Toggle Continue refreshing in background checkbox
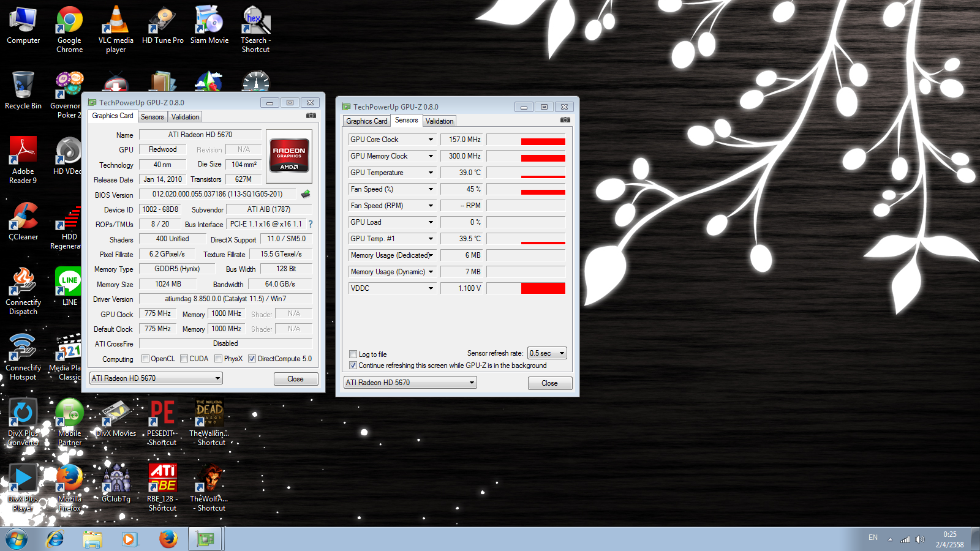 coord(353,365)
